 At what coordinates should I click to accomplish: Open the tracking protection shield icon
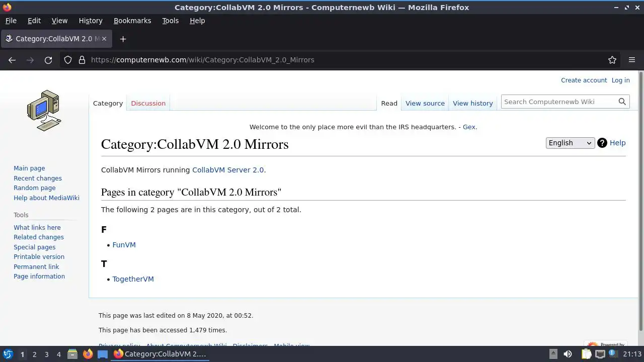[x=68, y=60]
